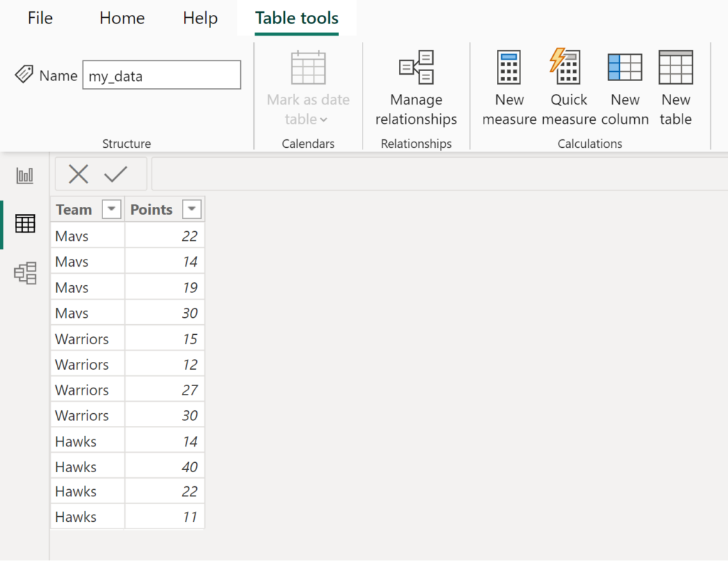Cancel formula with the X icon
The height and width of the screenshot is (561, 728).
pos(78,174)
